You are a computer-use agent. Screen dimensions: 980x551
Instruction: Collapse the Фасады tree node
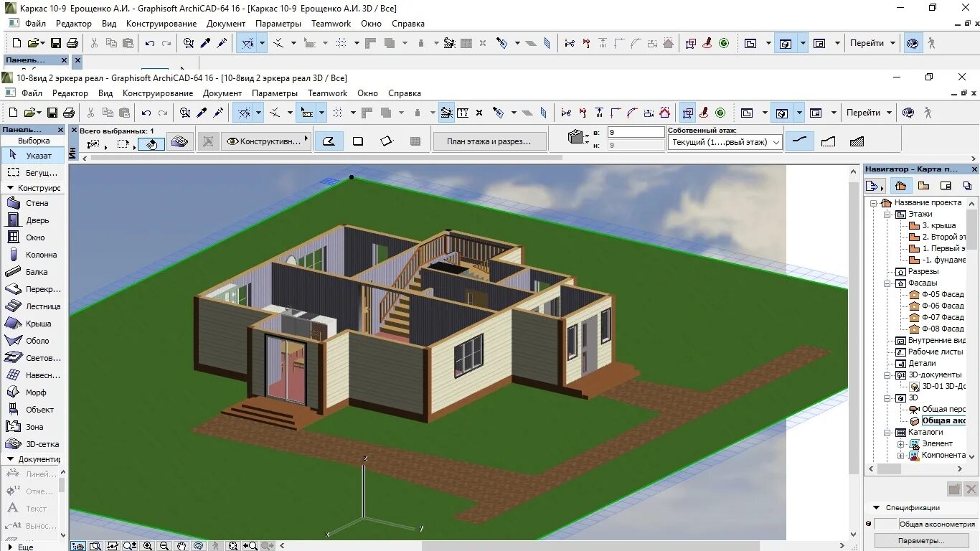[x=887, y=283]
